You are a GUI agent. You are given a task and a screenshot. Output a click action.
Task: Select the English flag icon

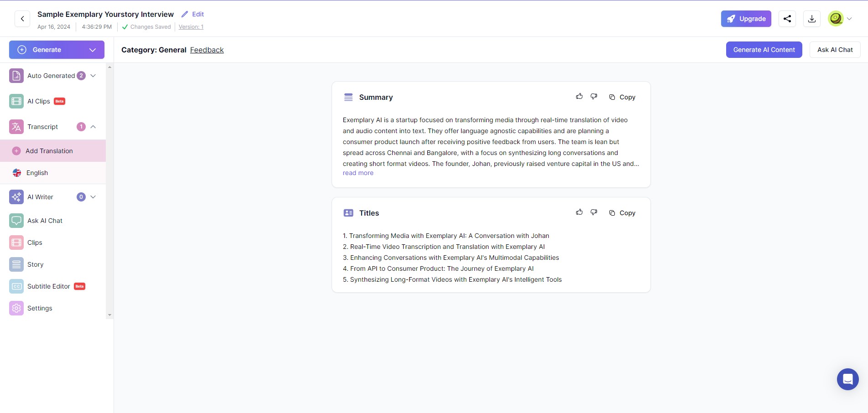tap(17, 173)
